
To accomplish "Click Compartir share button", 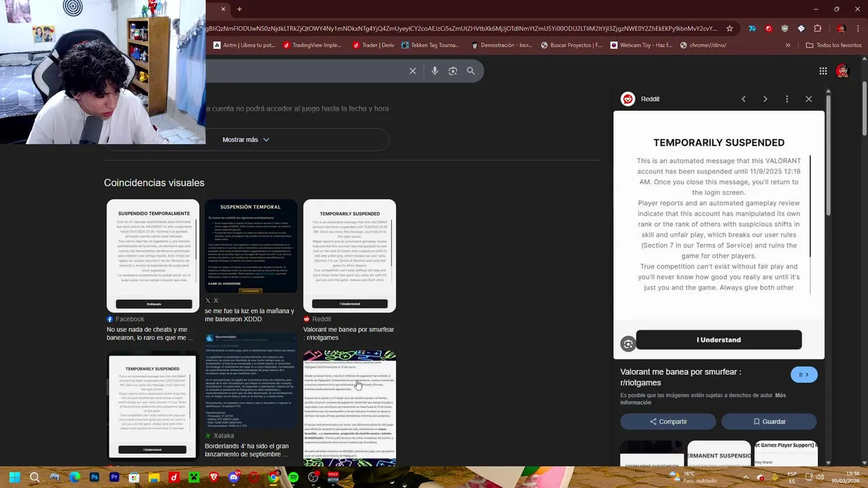I will [x=668, y=422].
